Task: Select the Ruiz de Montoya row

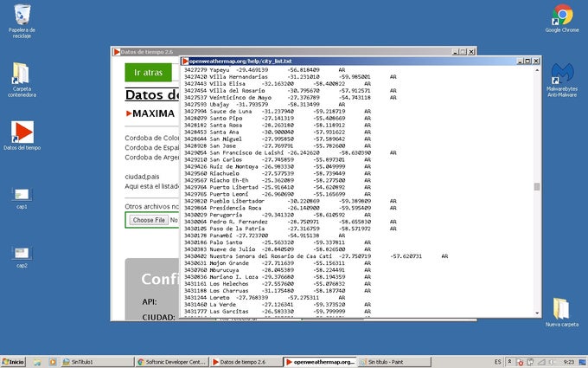Action: [277, 166]
